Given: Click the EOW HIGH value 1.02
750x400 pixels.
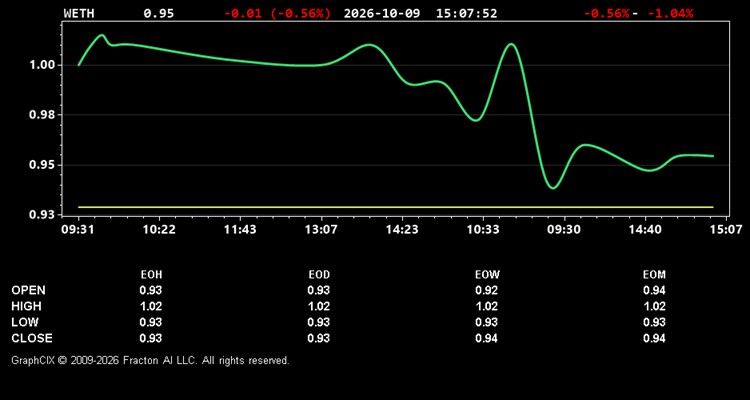Looking at the screenshot, I should tap(486, 306).
